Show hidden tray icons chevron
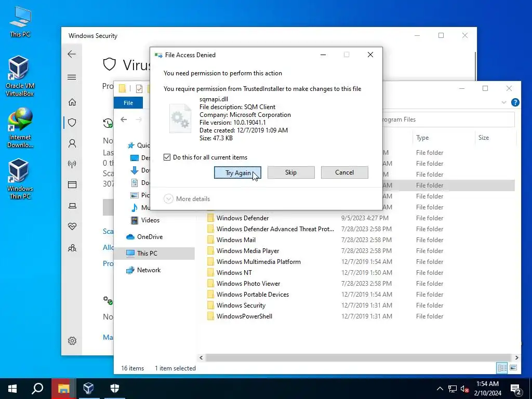Screen dimensions: 532x399 point(440,389)
